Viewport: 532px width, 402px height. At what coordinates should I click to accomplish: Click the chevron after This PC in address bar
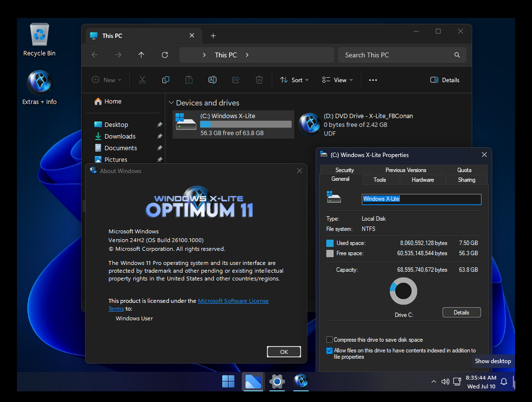point(247,55)
